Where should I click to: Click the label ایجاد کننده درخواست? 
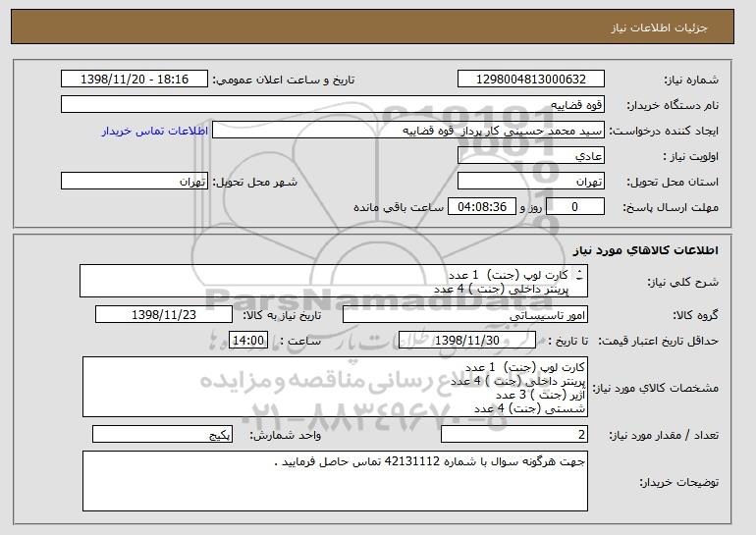click(664, 131)
